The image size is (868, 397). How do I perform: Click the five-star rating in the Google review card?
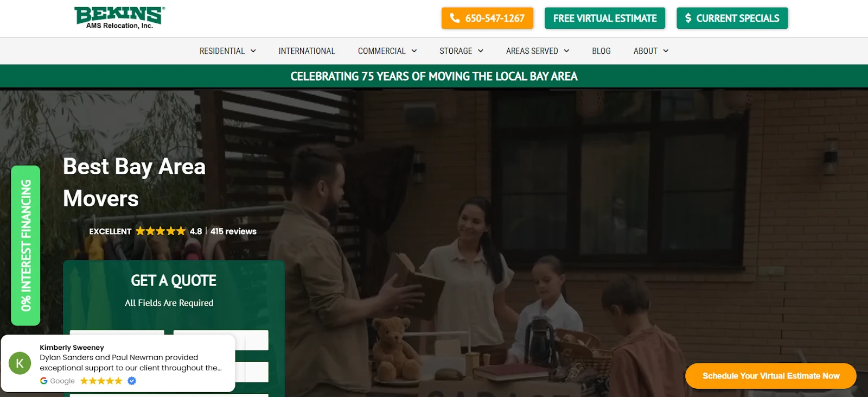101,381
